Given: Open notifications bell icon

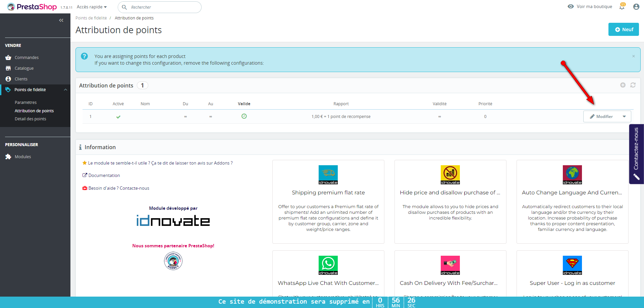Looking at the screenshot, I should pos(622,7).
